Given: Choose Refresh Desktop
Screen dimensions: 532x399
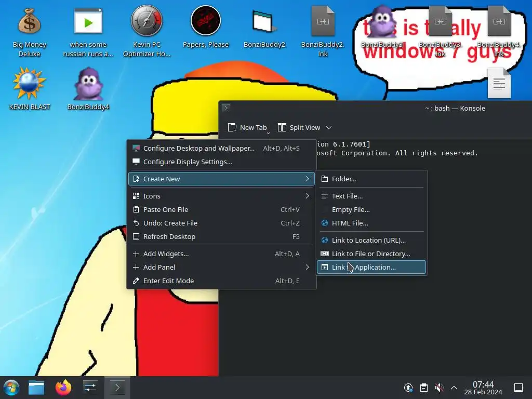Looking at the screenshot, I should [x=221, y=236].
